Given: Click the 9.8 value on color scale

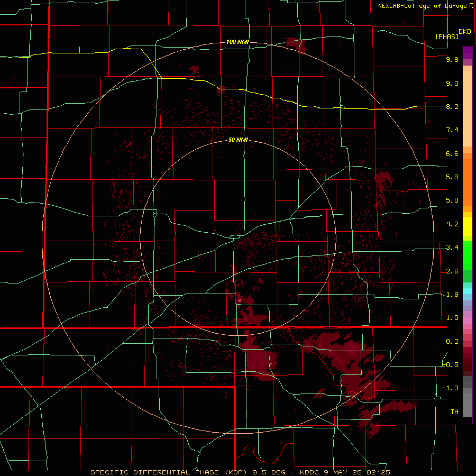Looking at the screenshot, I should pyautogui.click(x=452, y=59).
